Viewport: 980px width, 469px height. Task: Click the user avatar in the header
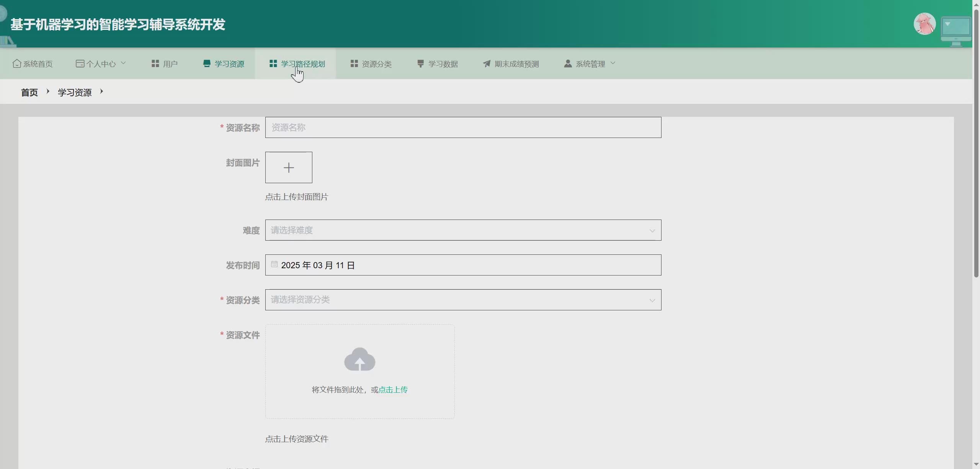point(924,24)
